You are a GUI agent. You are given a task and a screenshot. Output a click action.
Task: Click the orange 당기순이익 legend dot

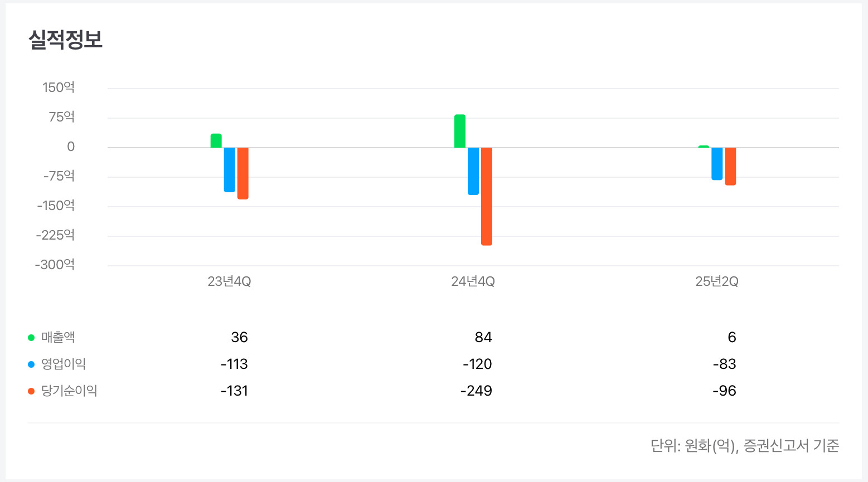pos(31,391)
